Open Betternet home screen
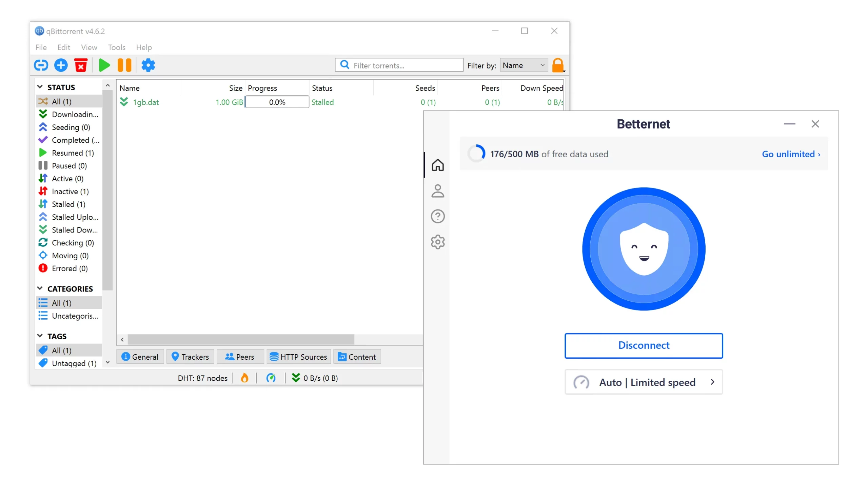This screenshot has height=480, width=868. click(x=438, y=165)
